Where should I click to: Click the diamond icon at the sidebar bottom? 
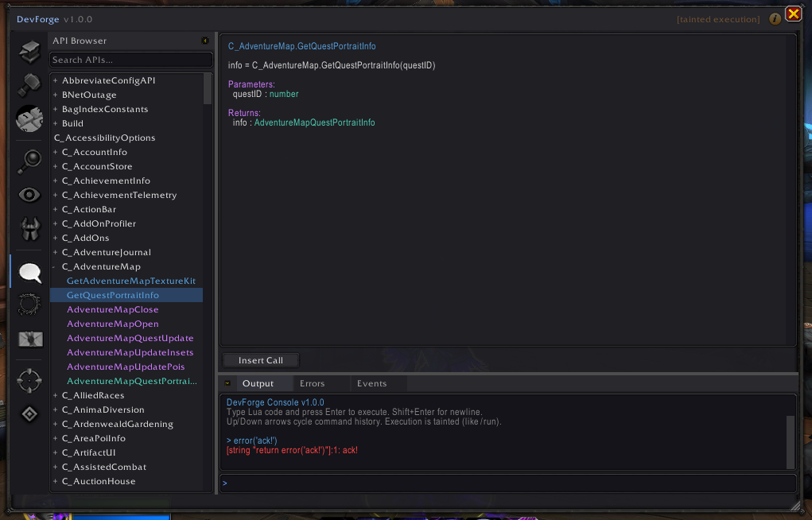tap(29, 413)
